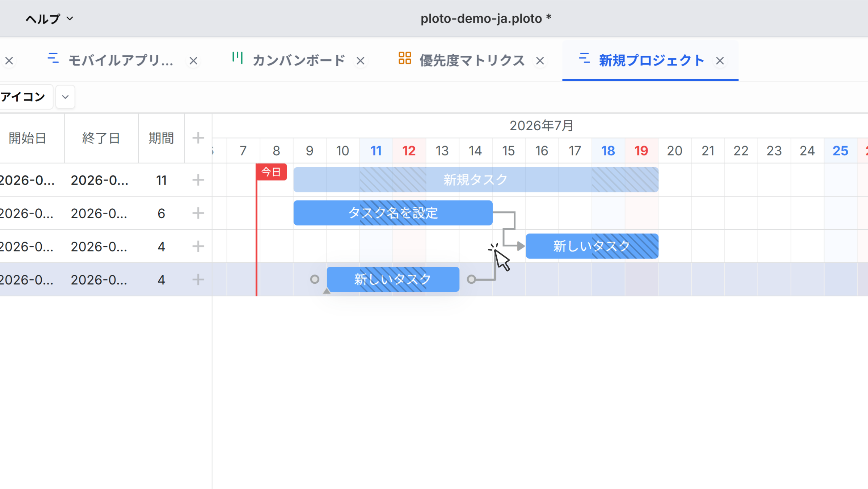Select the 新規タスク gantt bar
This screenshot has height=489, width=868.
tap(476, 180)
